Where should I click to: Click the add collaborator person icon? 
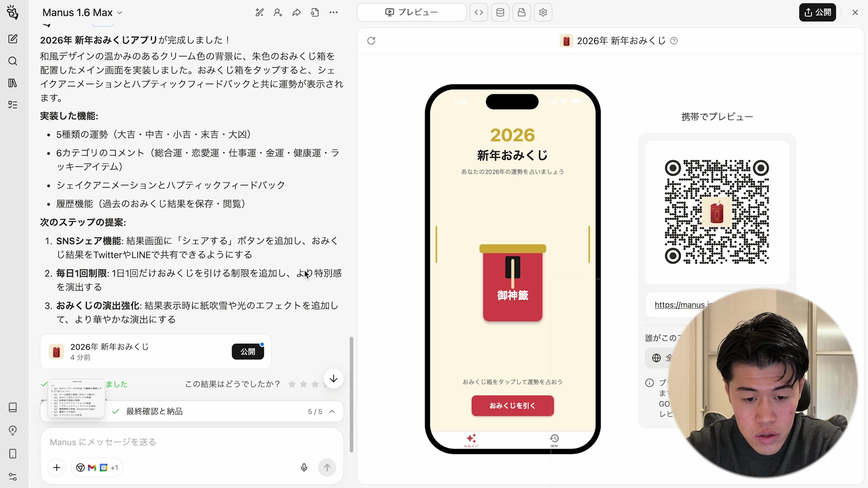278,13
